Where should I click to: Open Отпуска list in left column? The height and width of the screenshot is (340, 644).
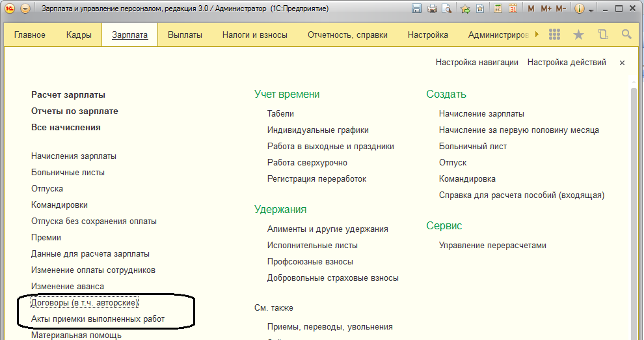[x=47, y=189]
